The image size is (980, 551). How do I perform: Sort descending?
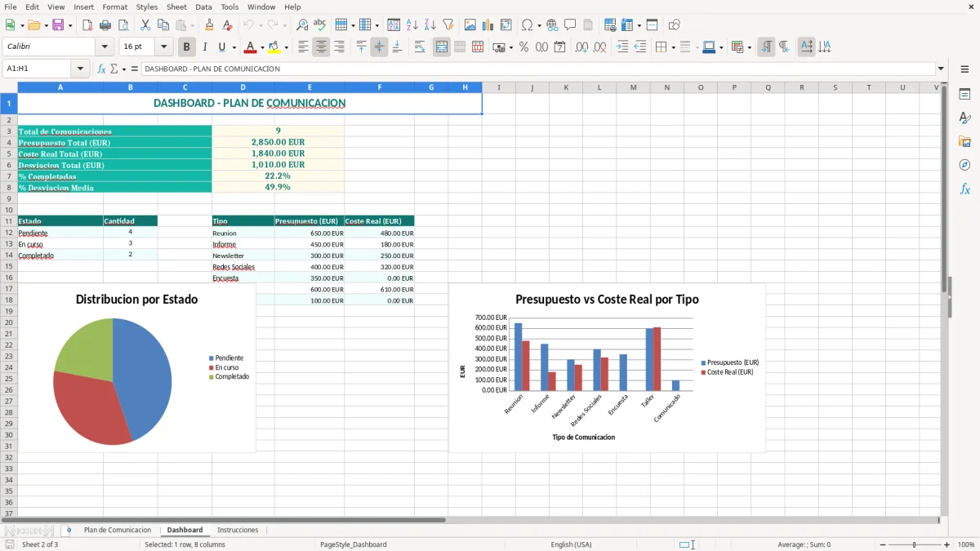click(430, 25)
